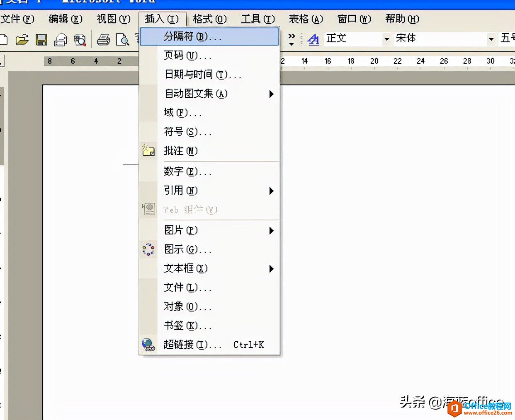Open the 窗口(W) menu
This screenshot has width=515, height=420.
pyautogui.click(x=354, y=19)
